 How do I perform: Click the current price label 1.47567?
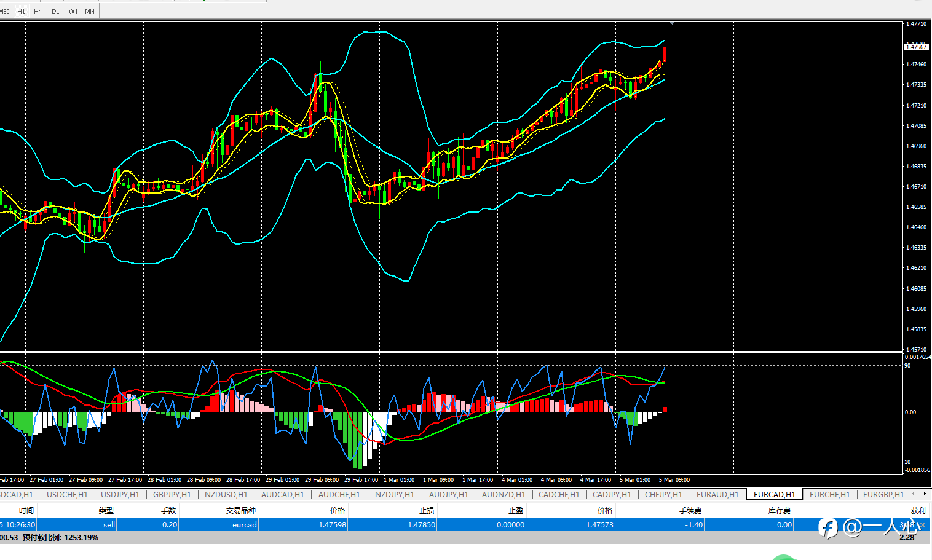click(x=916, y=47)
